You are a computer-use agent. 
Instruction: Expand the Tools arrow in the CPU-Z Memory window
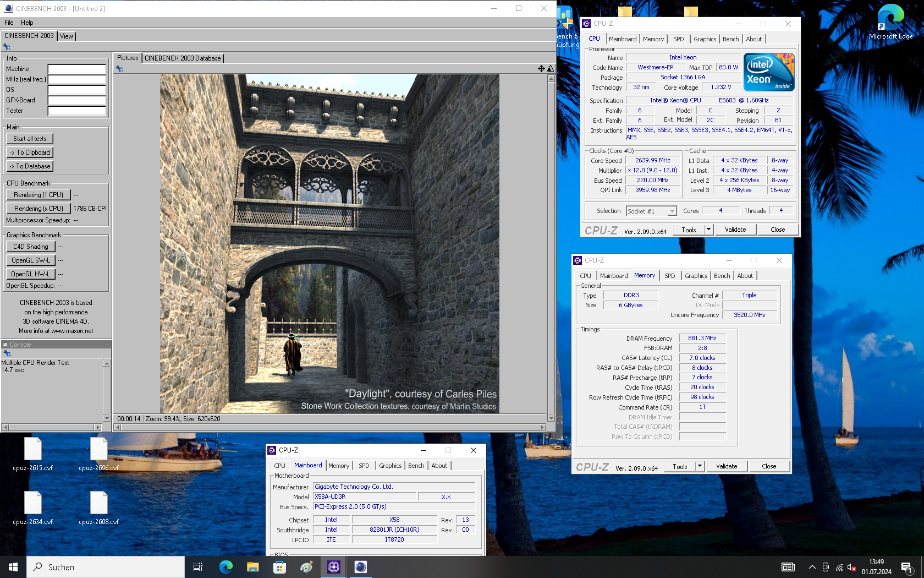700,466
